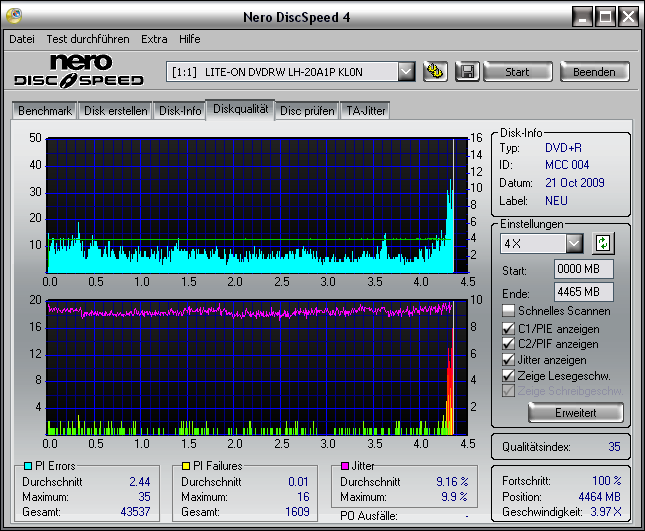645x531 pixels.
Task: Disable Zeige Lesegeschw. checkbox
Action: pos(509,375)
